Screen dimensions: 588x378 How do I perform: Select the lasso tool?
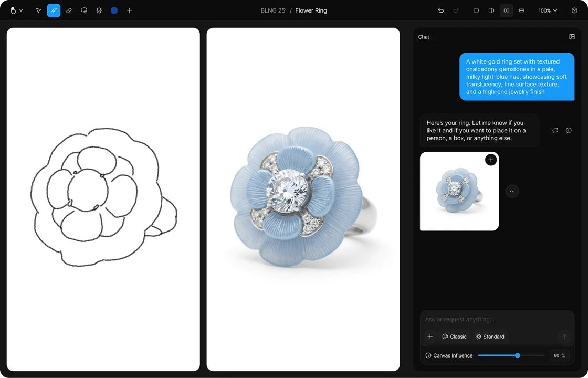point(84,10)
